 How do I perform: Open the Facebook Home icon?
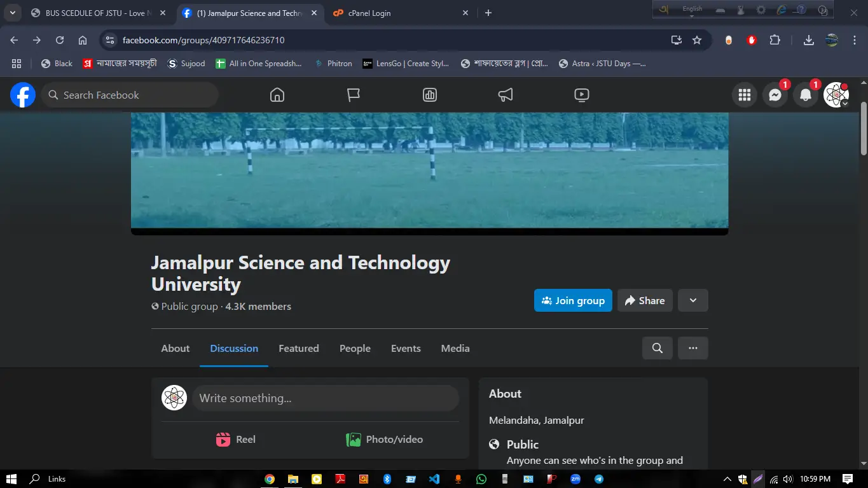point(277,95)
